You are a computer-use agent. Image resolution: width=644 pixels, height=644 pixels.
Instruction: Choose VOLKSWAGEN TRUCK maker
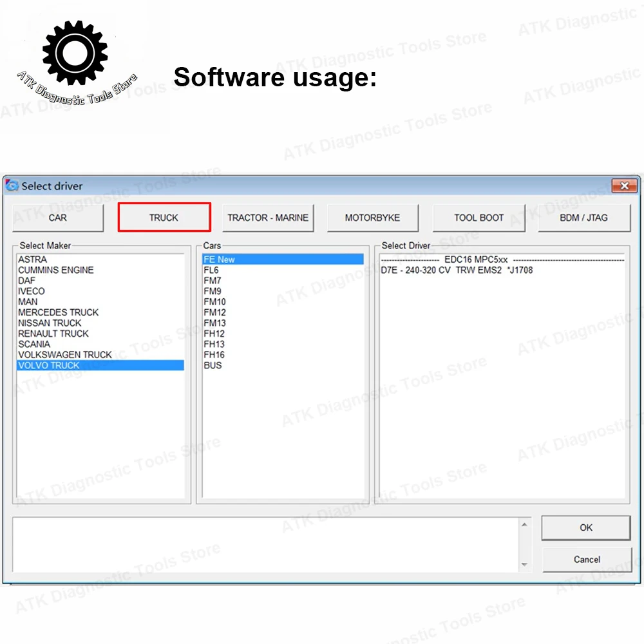click(x=100, y=355)
